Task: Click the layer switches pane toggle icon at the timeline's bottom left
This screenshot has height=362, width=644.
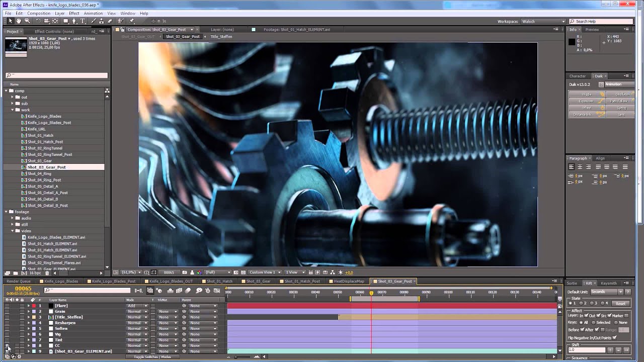Action: click(x=7, y=356)
